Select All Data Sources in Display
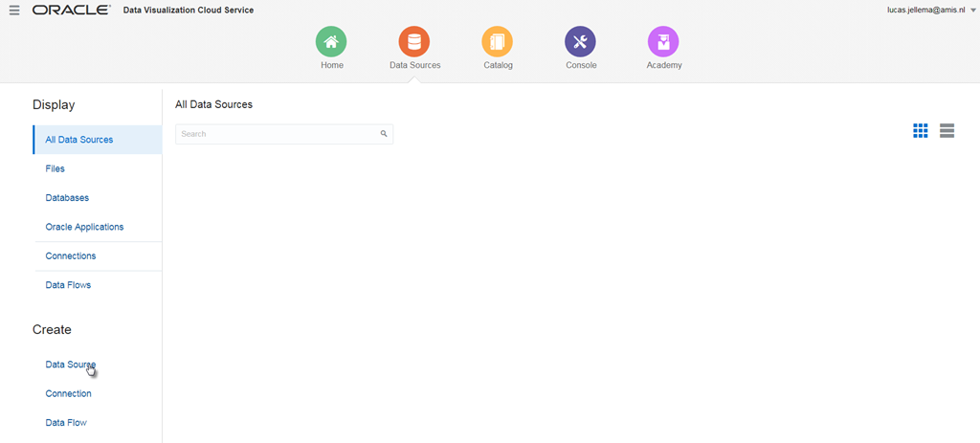 [x=98, y=140]
